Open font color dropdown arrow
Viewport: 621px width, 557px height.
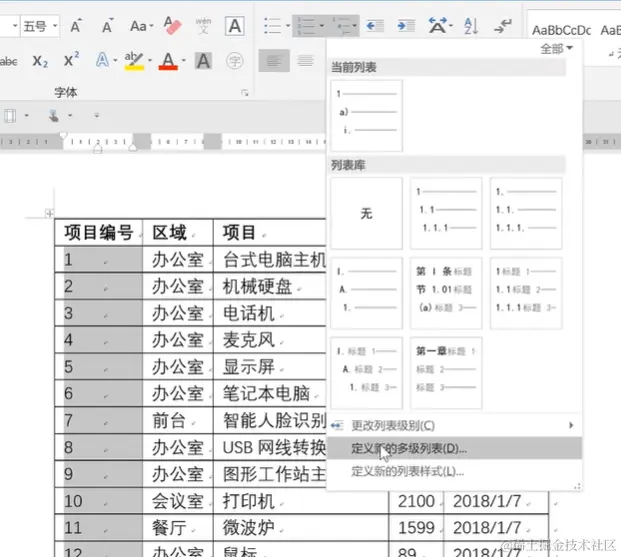(183, 61)
